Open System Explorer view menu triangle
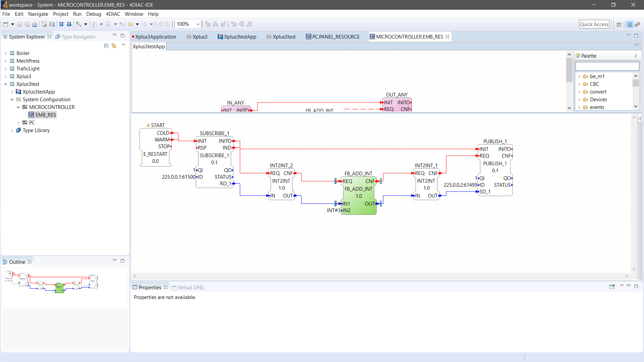Viewport: 644px width, 362px height. tap(123, 45)
